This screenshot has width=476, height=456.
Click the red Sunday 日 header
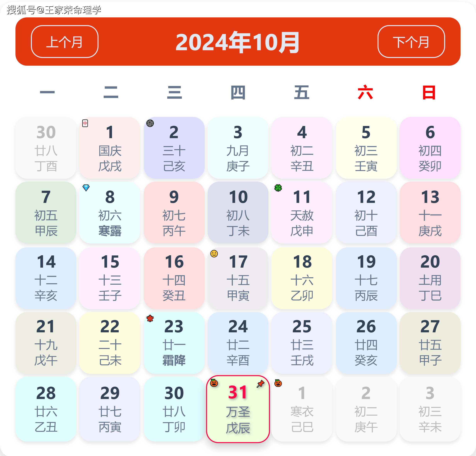(x=429, y=92)
